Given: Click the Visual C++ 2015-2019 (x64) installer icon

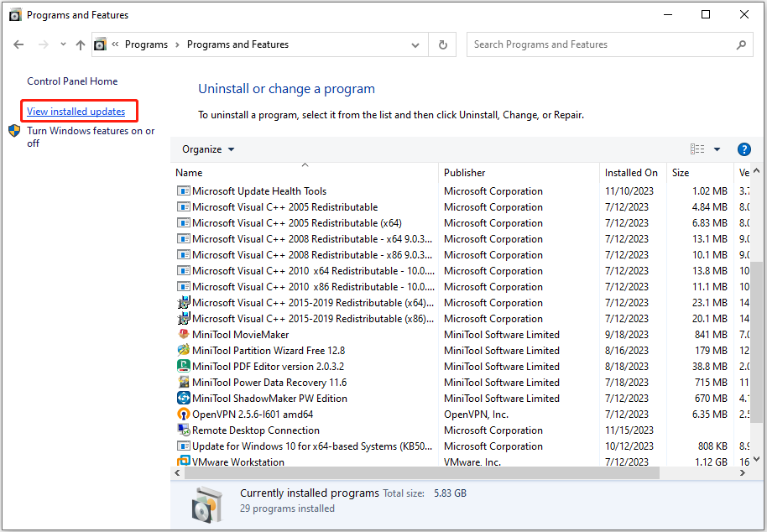Looking at the screenshot, I should click(184, 303).
